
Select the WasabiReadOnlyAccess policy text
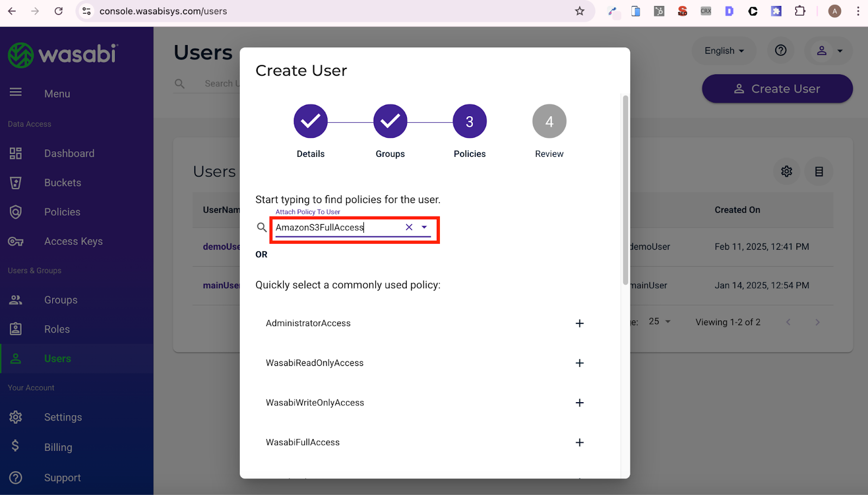[315, 363]
